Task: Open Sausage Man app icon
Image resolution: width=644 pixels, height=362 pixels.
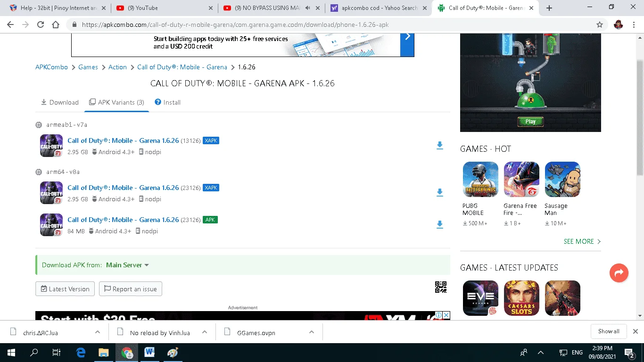Action: point(562,180)
